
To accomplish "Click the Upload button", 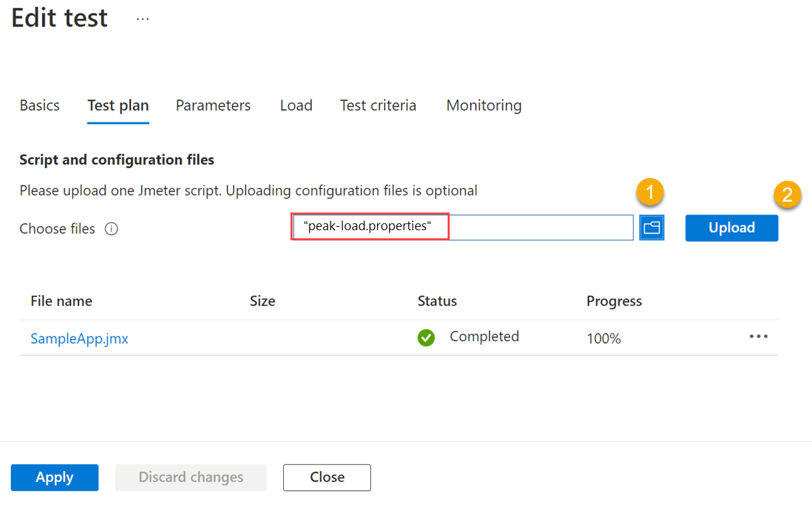I will [x=731, y=228].
